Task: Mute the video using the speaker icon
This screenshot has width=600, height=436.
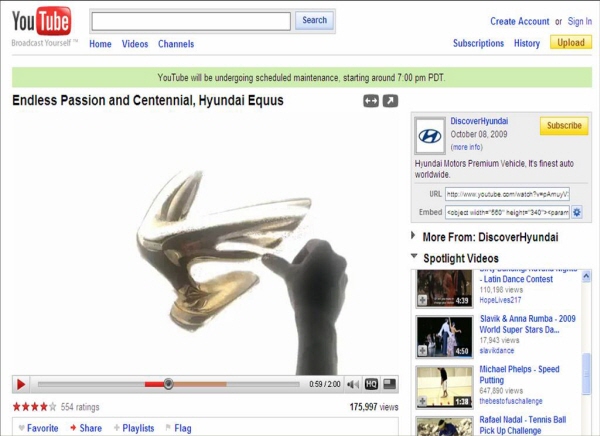Action: (352, 384)
